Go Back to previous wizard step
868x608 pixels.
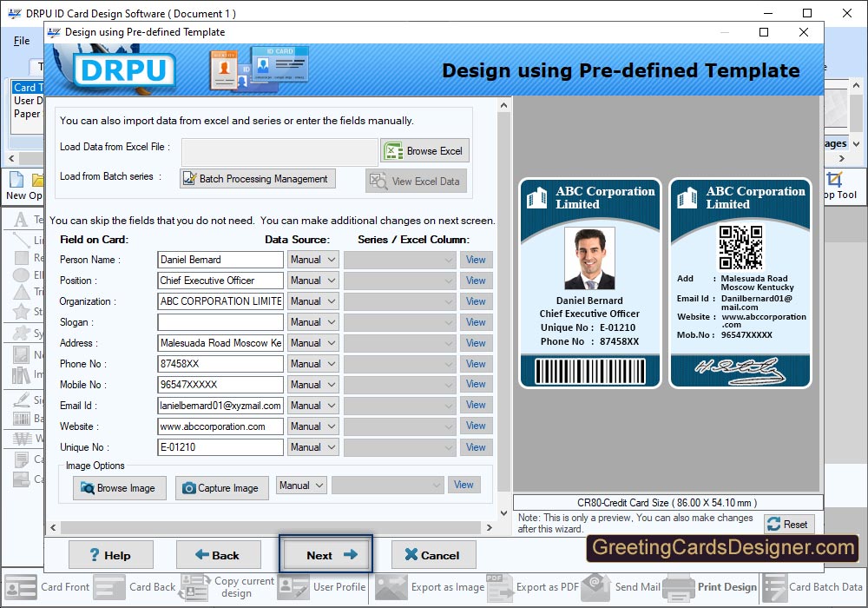[218, 555]
